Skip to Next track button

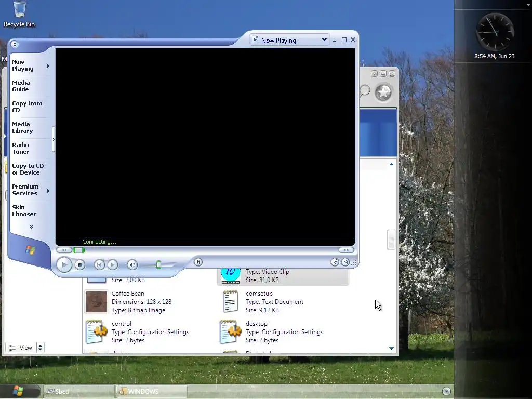pos(113,264)
